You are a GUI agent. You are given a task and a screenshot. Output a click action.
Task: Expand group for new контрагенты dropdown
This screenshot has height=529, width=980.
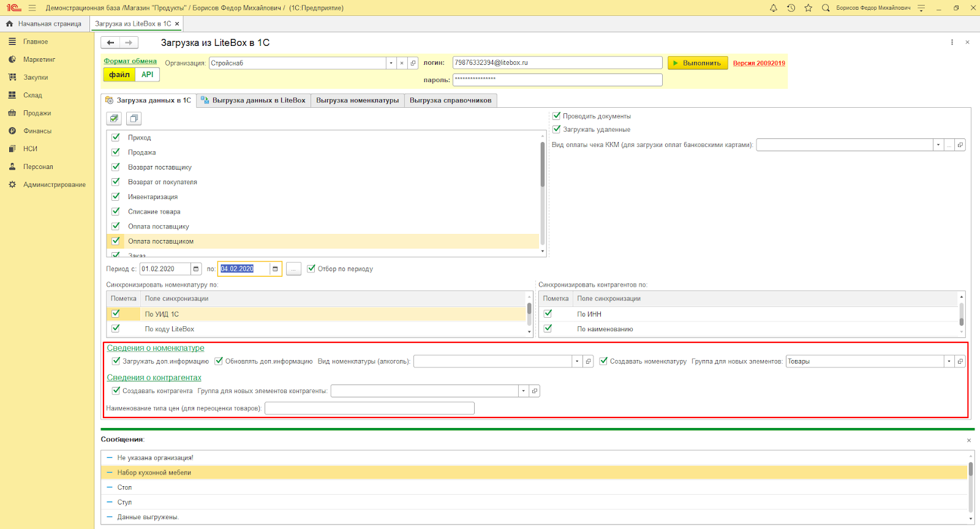coord(523,391)
